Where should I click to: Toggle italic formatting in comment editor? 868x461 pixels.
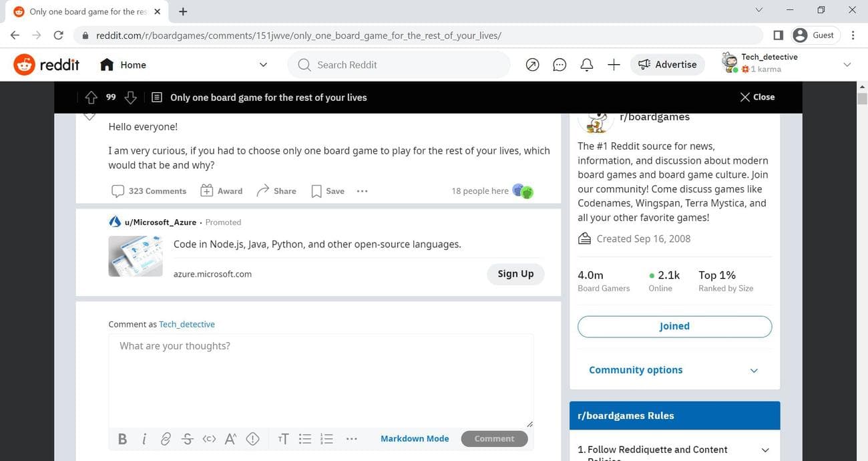tap(144, 439)
